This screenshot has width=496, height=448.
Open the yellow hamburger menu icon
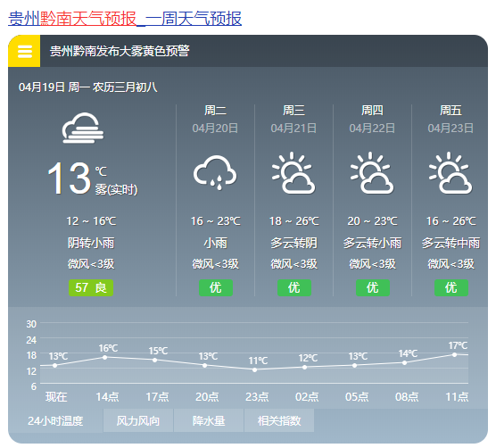pos(25,51)
